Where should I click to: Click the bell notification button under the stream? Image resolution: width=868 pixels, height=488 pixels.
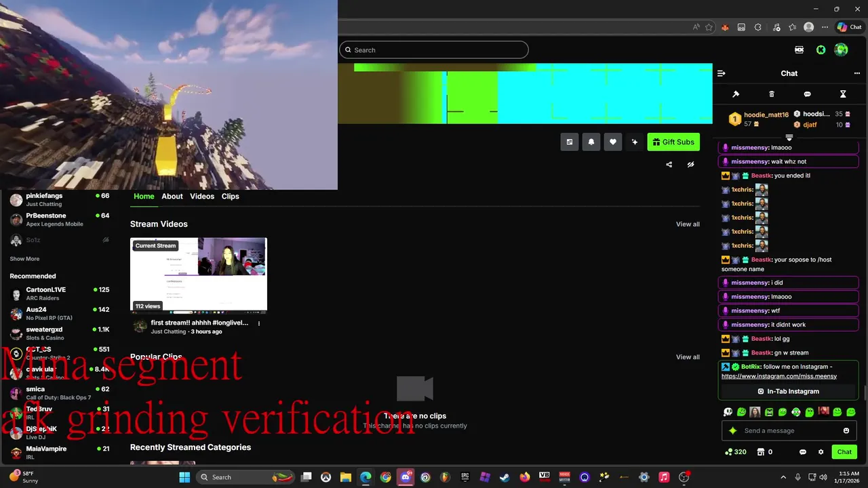pos(591,142)
